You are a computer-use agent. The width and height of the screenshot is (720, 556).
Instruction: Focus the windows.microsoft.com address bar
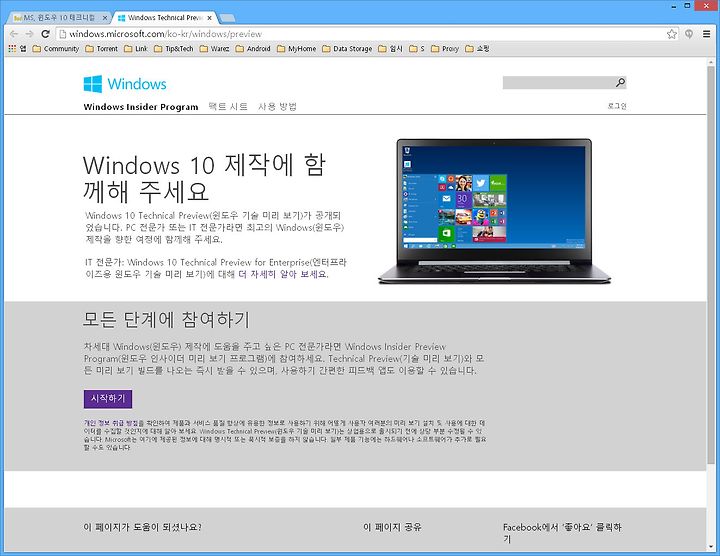pyautogui.click(x=365, y=34)
